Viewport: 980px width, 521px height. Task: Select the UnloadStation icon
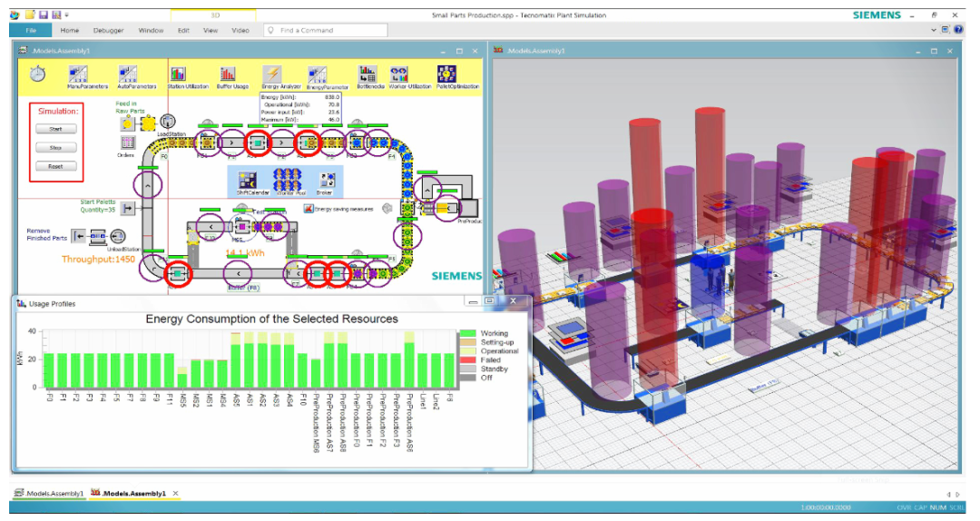coord(117,236)
